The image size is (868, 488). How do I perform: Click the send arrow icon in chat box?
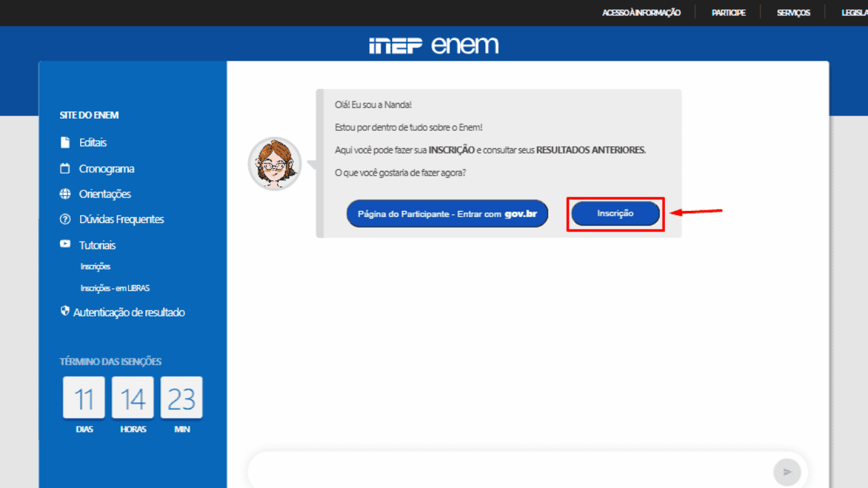[787, 472]
